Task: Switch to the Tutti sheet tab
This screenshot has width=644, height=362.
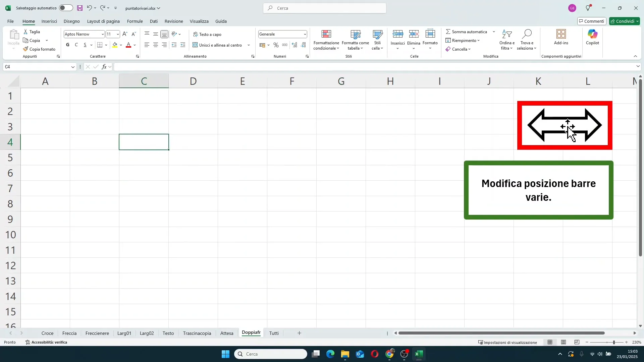Action: 274,333
